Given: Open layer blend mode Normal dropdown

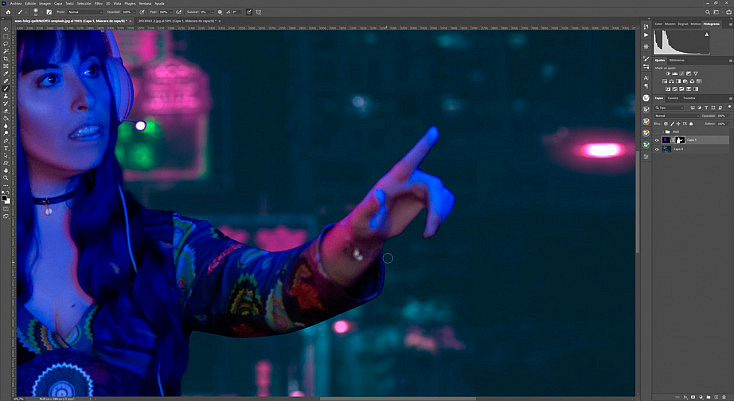Looking at the screenshot, I should 677,116.
